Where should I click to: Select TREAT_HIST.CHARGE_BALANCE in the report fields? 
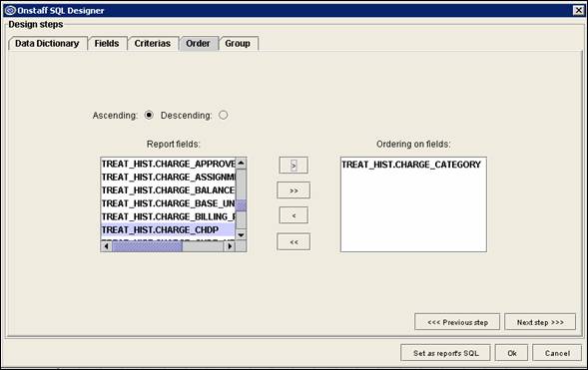point(168,190)
